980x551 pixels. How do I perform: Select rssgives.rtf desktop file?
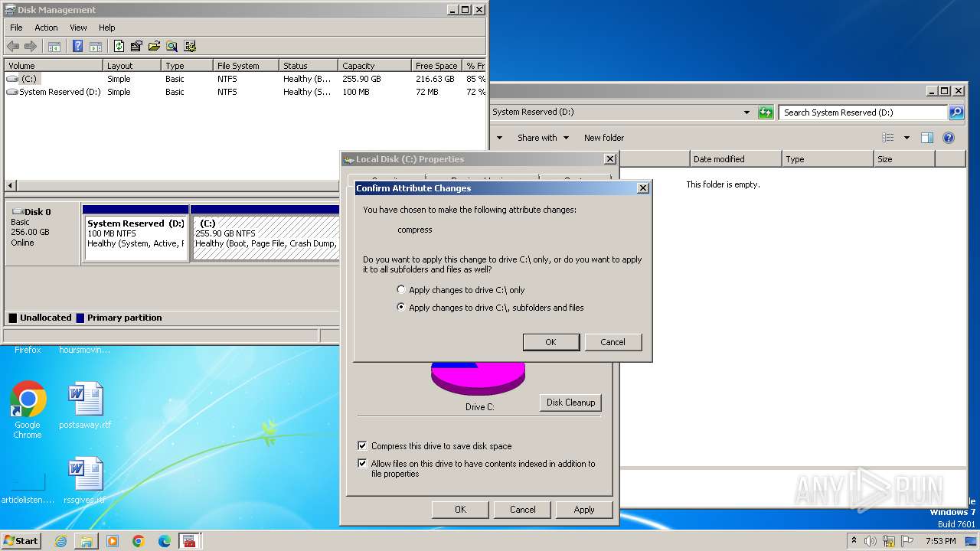(85, 481)
